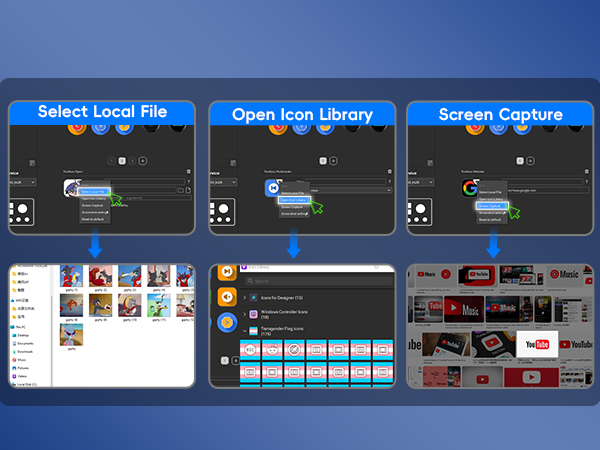Click the folder browse icon beside path field
Image resolution: width=600 pixels, height=450 pixels.
[x=178, y=189]
